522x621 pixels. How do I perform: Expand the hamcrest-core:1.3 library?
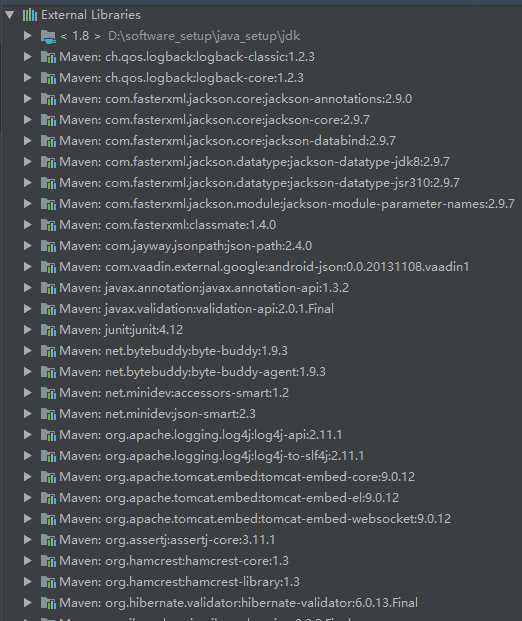(x=28, y=560)
